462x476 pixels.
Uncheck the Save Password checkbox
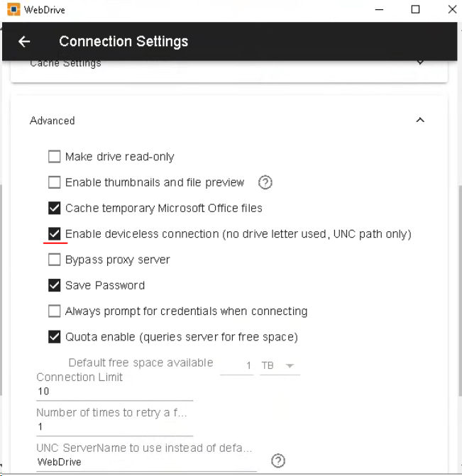(x=55, y=285)
